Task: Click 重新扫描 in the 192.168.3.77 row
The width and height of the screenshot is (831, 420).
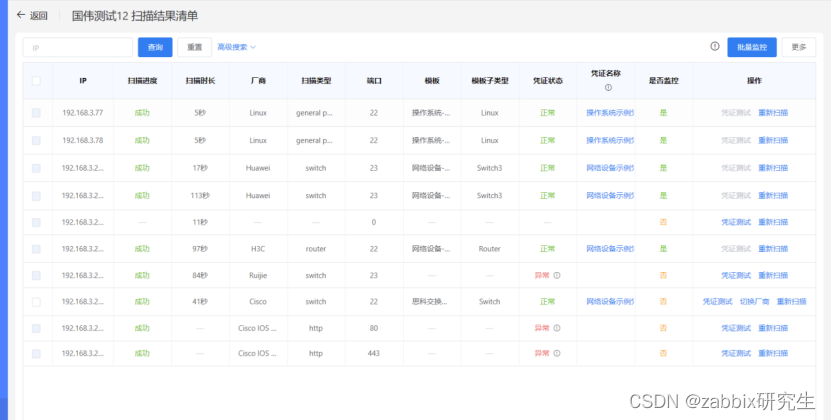Action: [x=773, y=112]
